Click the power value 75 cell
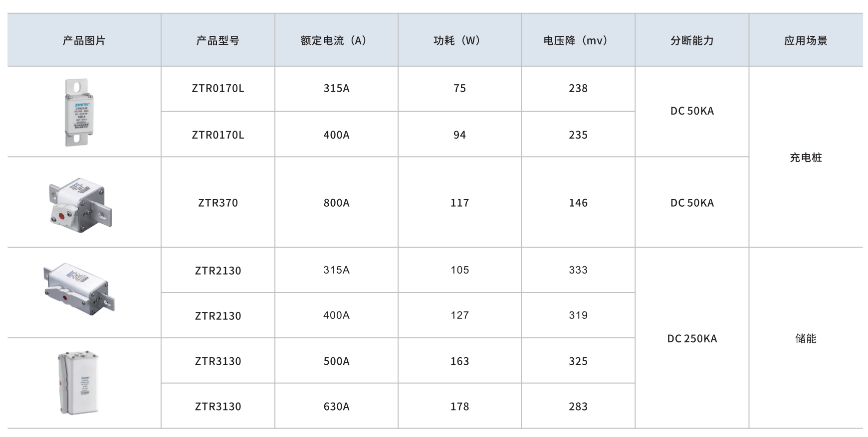The height and width of the screenshot is (437, 868). tap(459, 89)
